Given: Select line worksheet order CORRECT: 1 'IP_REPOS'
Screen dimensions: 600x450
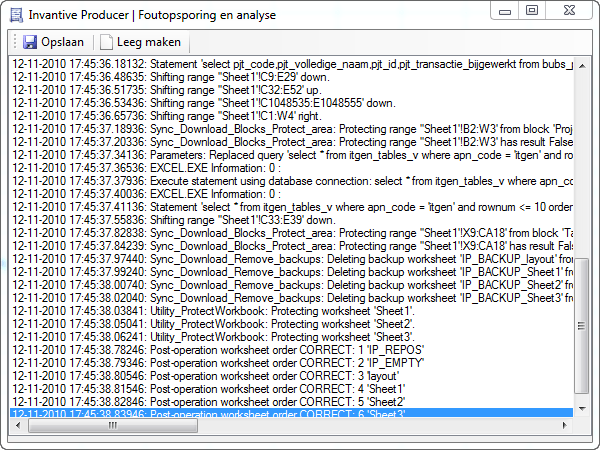Looking at the screenshot, I should pyautogui.click(x=292, y=350).
